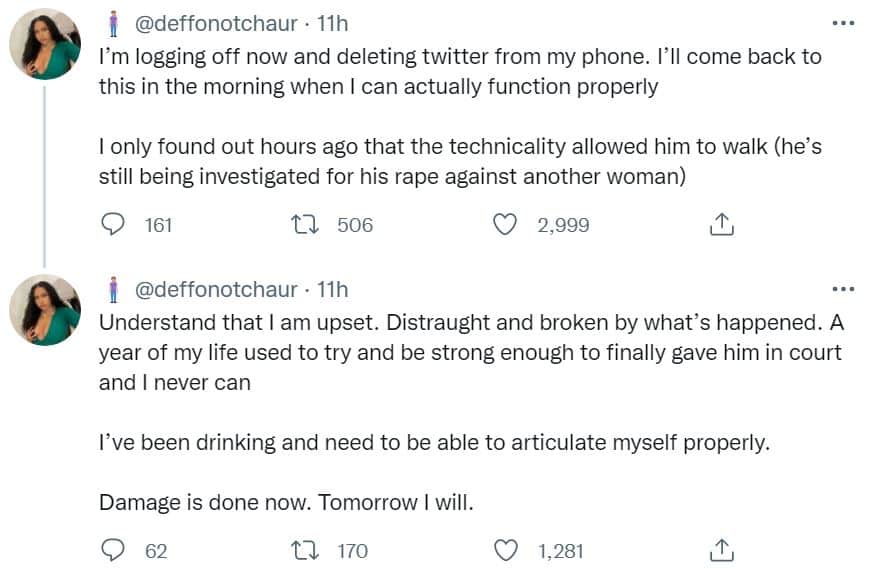This screenshot has width=875, height=569.
Task: Open second tweet text starting 'Understand that I am upset'
Action: tap(472, 413)
